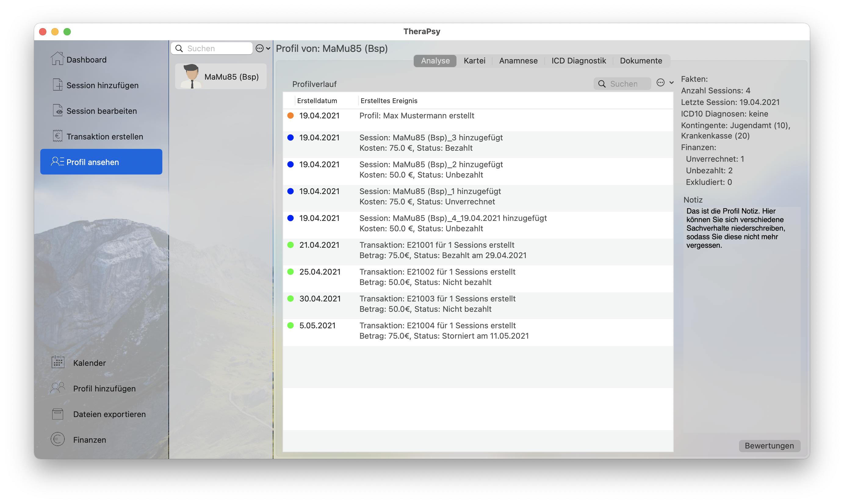Select Profil ansehen in sidebar

click(x=101, y=162)
